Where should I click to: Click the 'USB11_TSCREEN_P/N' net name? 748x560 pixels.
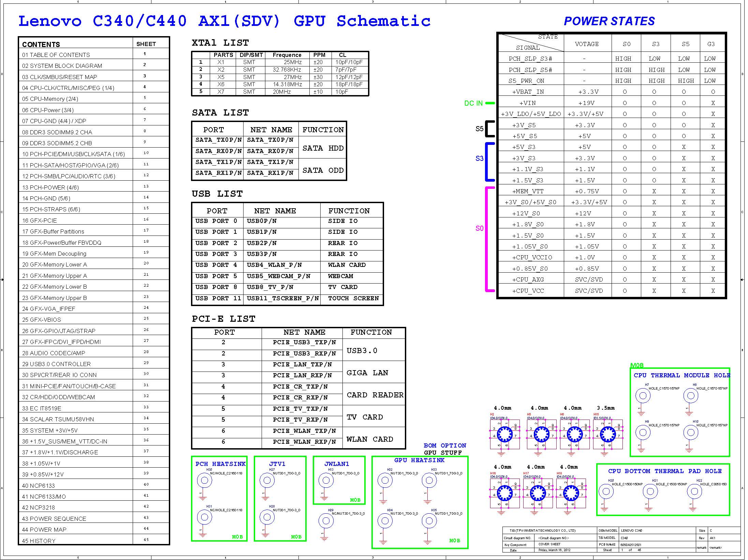click(x=283, y=298)
